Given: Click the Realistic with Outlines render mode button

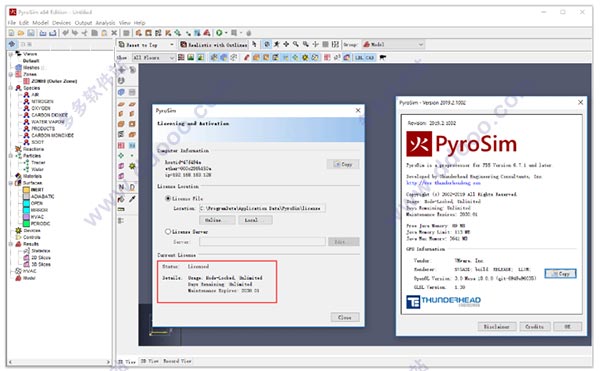Looking at the screenshot, I should (x=214, y=45).
